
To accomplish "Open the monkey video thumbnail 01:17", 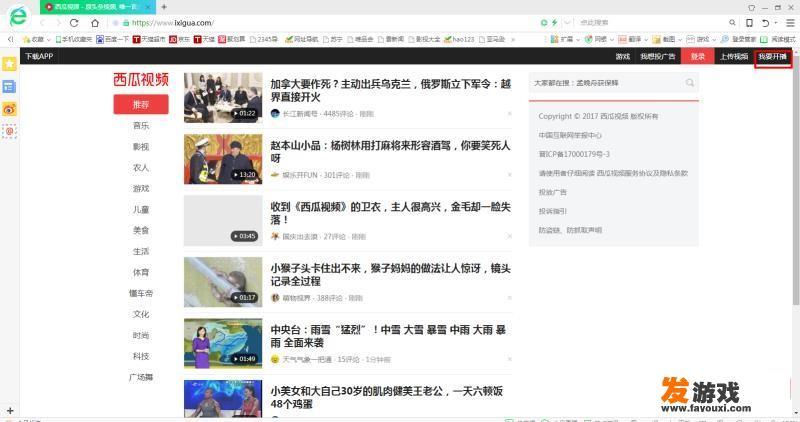I will click(223, 282).
